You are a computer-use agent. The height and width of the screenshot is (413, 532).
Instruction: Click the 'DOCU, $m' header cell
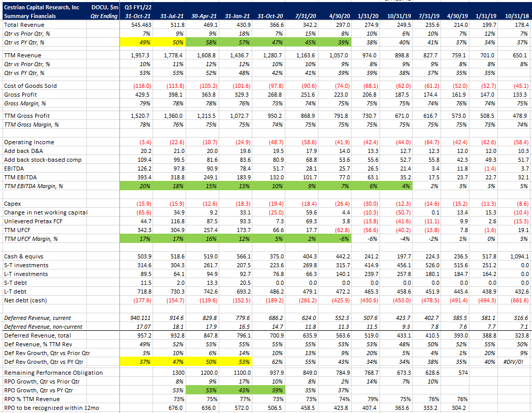(x=105, y=7)
